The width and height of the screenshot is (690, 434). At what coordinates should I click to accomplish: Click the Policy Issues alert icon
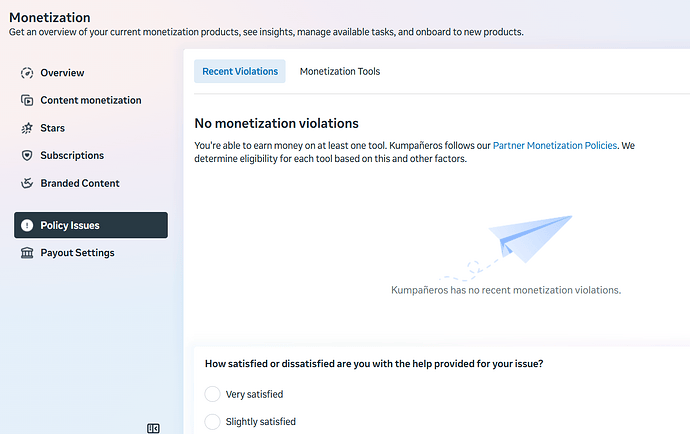click(x=28, y=226)
